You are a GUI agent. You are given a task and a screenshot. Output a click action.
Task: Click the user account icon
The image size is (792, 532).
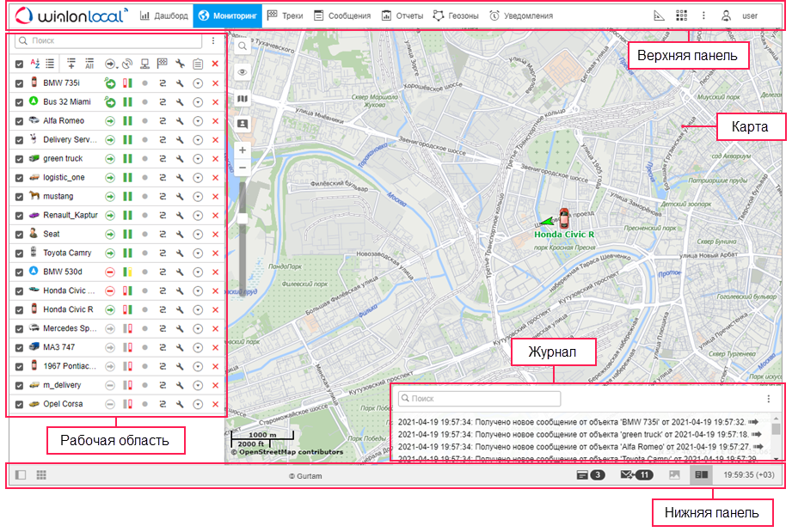click(726, 15)
